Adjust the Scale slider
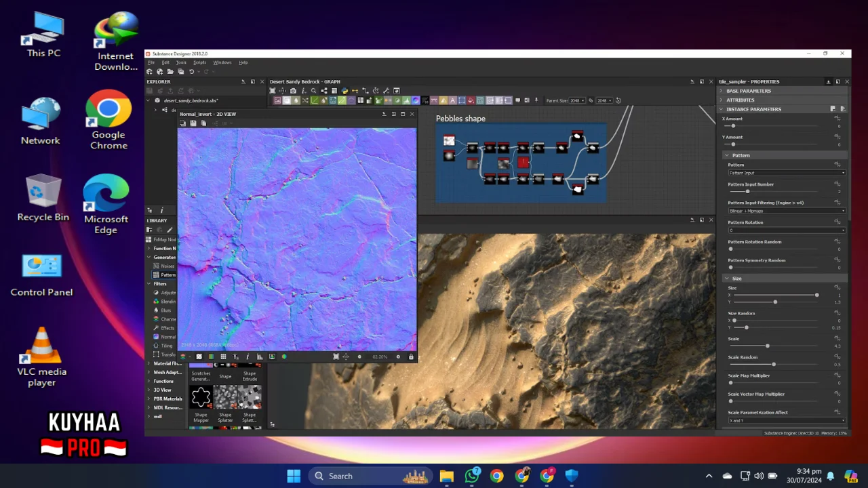The height and width of the screenshot is (488, 868). click(768, 346)
